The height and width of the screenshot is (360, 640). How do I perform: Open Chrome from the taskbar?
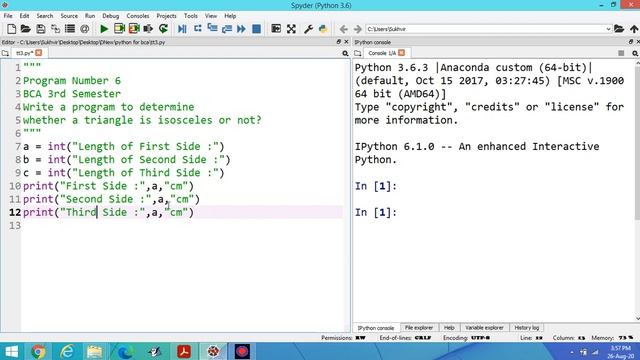(38, 351)
